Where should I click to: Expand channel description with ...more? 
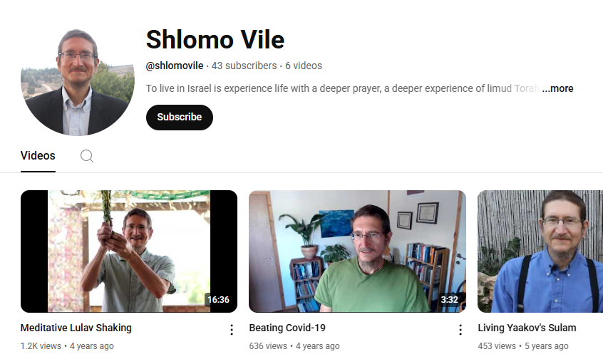(557, 88)
